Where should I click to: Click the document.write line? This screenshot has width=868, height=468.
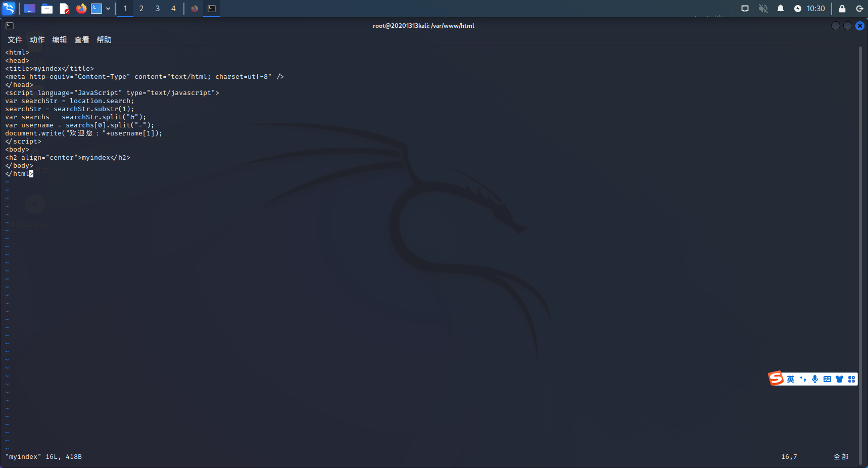point(84,133)
